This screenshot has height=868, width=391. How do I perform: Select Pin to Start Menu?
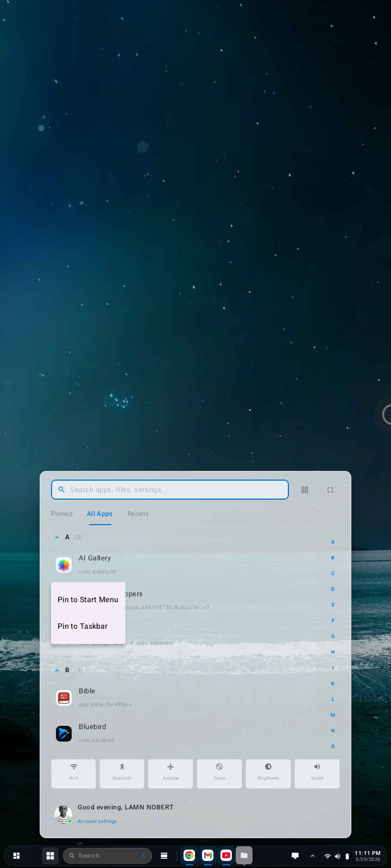coord(88,599)
